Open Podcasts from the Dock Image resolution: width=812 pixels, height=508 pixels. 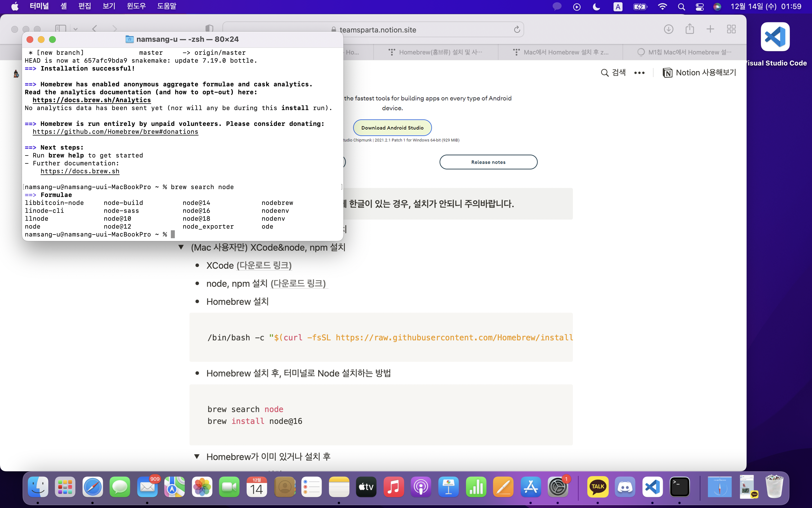[421, 487]
